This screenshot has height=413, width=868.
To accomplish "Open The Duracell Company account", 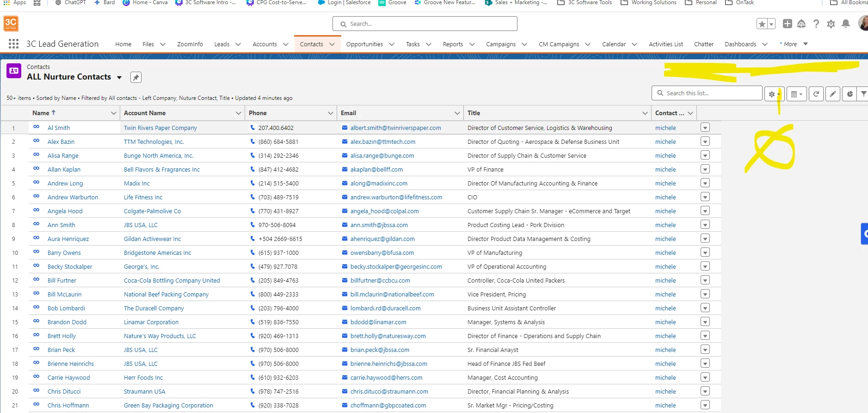I will point(154,308).
